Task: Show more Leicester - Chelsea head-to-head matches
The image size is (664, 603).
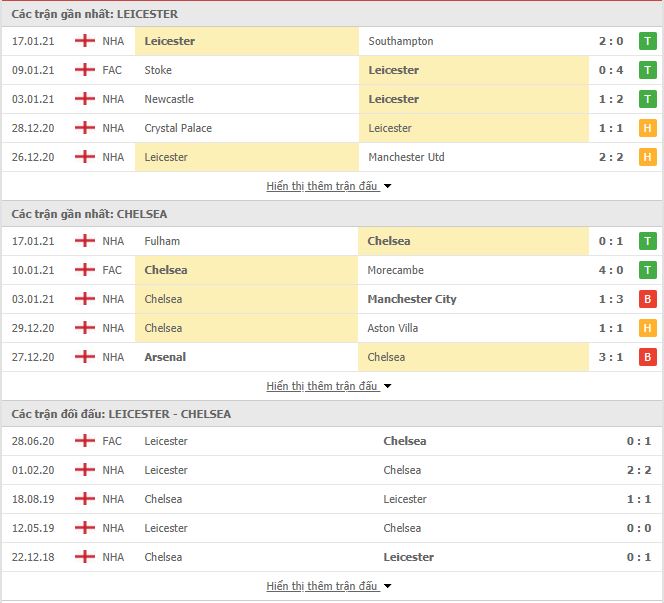Action: coord(329,586)
